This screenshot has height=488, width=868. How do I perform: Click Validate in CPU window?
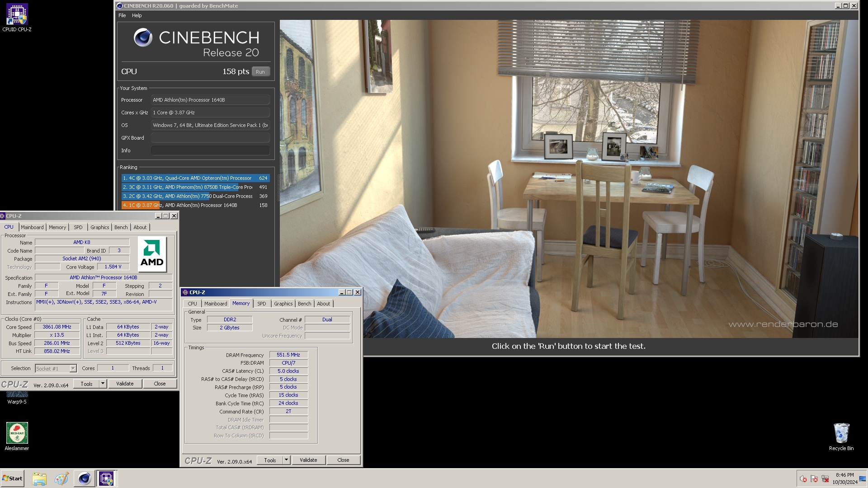[x=125, y=384]
